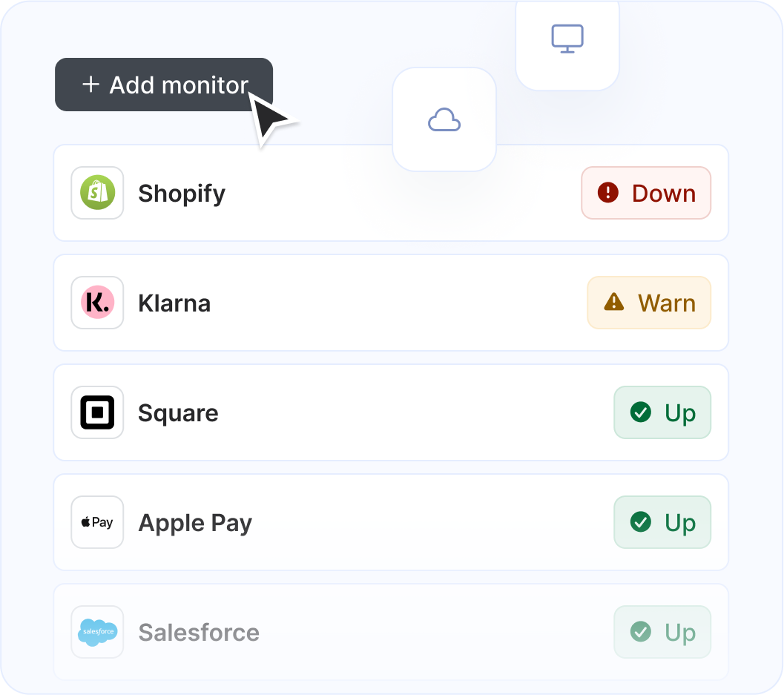The width and height of the screenshot is (784, 695).
Task: Click the cloud icon card
Action: pyautogui.click(x=444, y=119)
